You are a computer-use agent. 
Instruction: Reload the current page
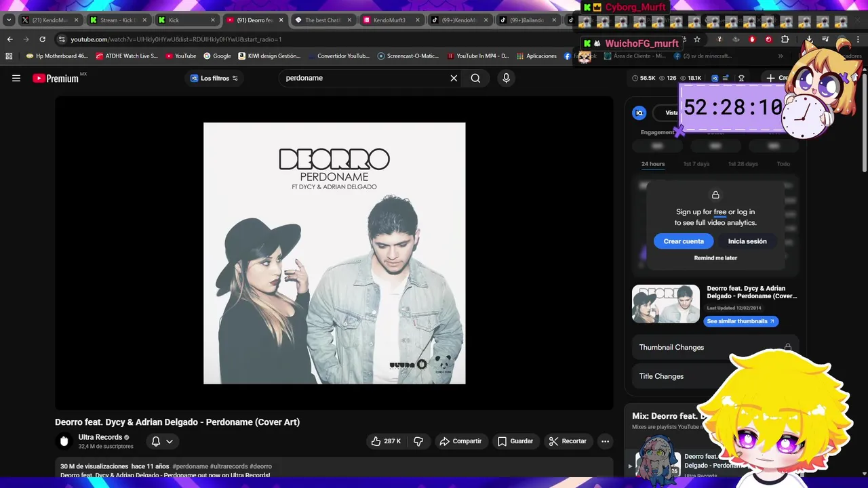click(x=42, y=39)
